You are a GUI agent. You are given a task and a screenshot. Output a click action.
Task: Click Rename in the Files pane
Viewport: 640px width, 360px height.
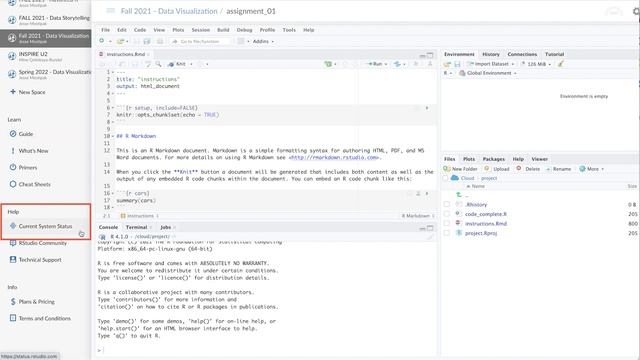tap(558, 169)
